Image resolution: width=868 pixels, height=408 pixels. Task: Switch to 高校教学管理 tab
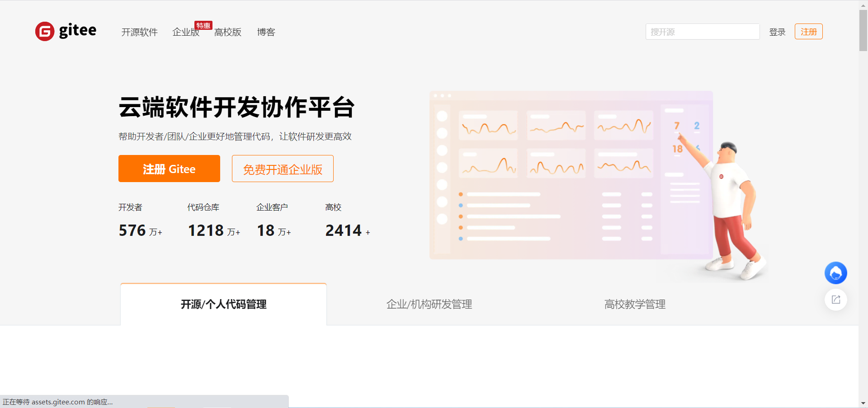635,304
